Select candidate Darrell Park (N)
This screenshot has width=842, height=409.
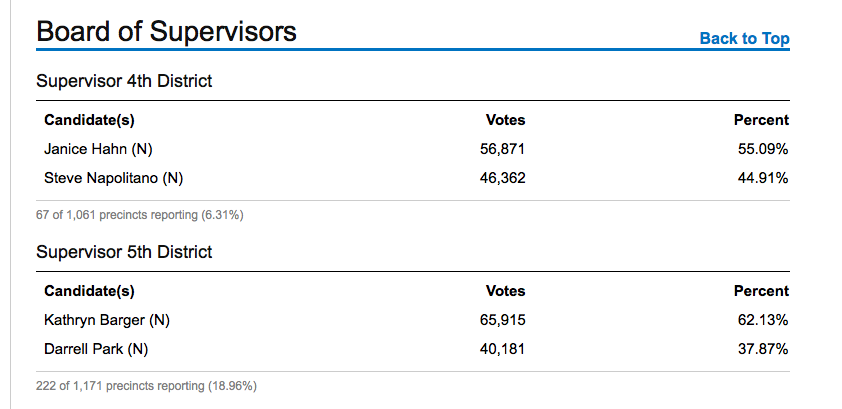[96, 349]
